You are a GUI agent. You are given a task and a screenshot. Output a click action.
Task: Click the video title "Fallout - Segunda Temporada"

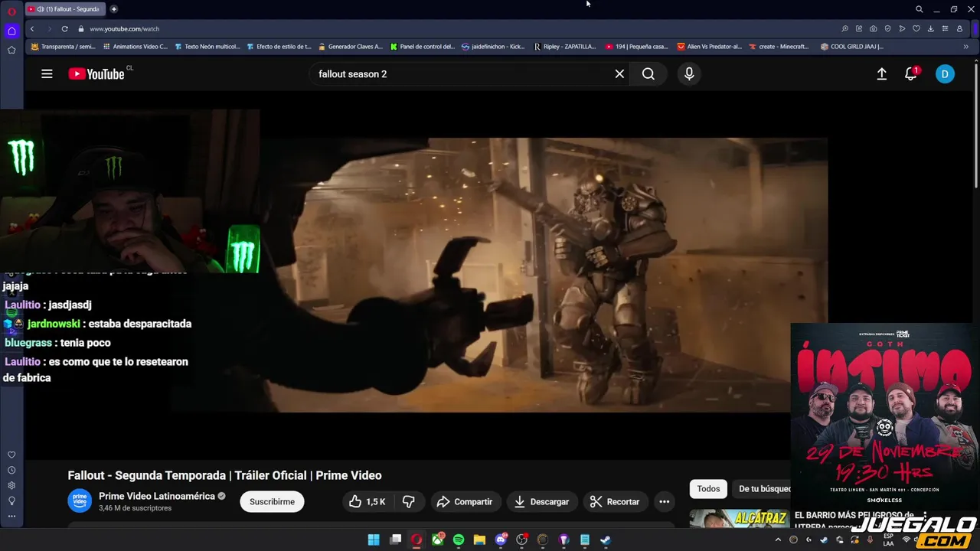[224, 475]
